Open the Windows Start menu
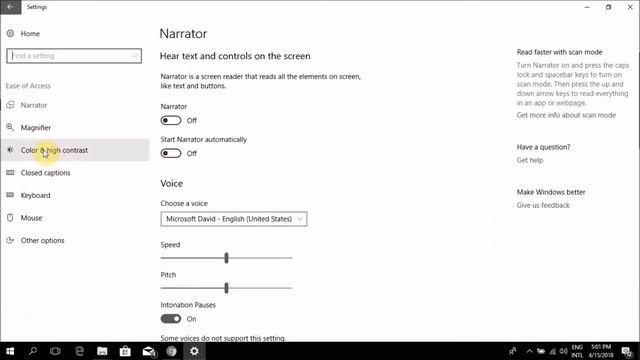 tap(10, 351)
